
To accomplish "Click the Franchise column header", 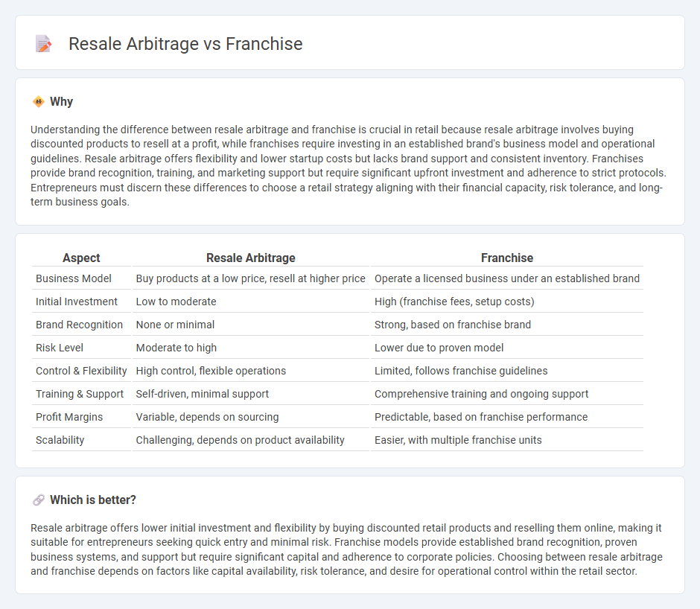I will [506, 258].
